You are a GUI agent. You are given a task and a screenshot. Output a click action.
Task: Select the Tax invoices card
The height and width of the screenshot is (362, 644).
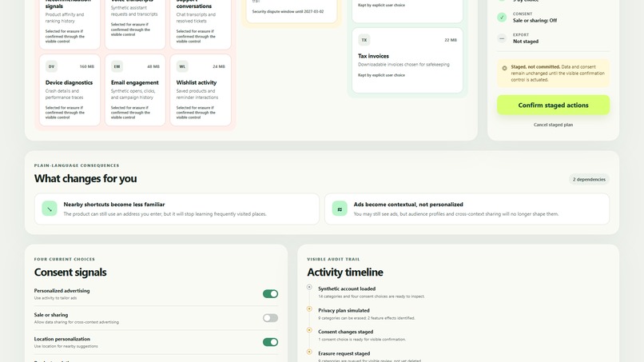[407, 61]
